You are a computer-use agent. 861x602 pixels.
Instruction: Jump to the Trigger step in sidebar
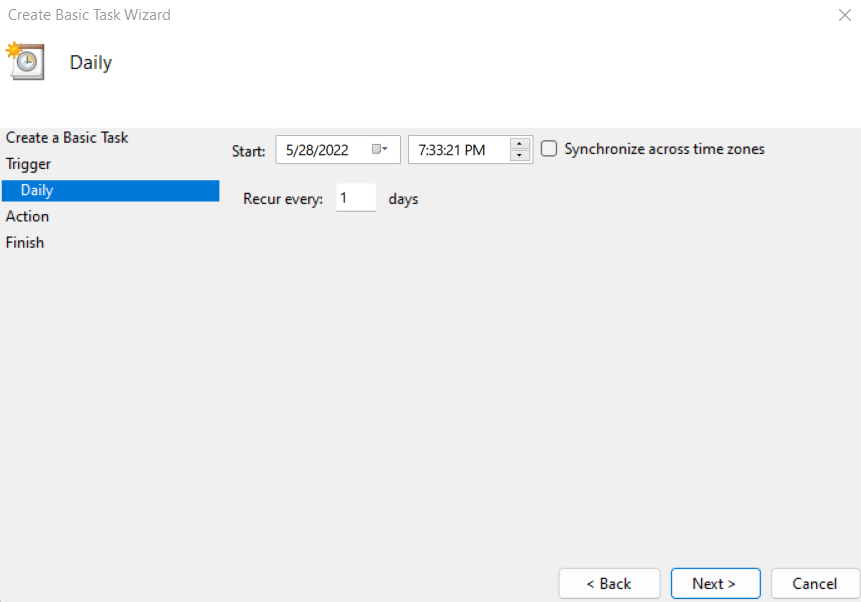pos(28,164)
